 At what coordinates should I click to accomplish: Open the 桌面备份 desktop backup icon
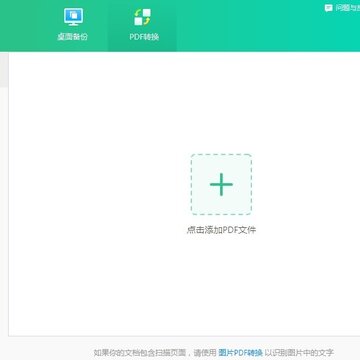tap(73, 17)
